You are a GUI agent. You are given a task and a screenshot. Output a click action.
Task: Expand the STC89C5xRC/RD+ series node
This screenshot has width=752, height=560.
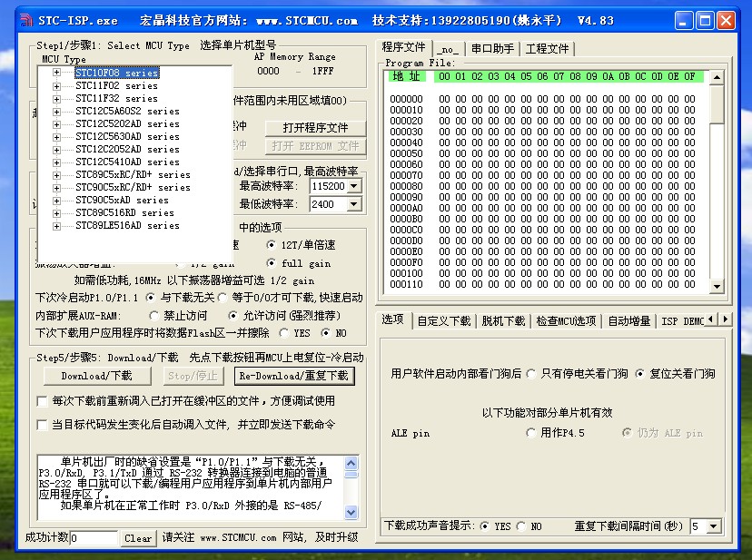point(56,175)
